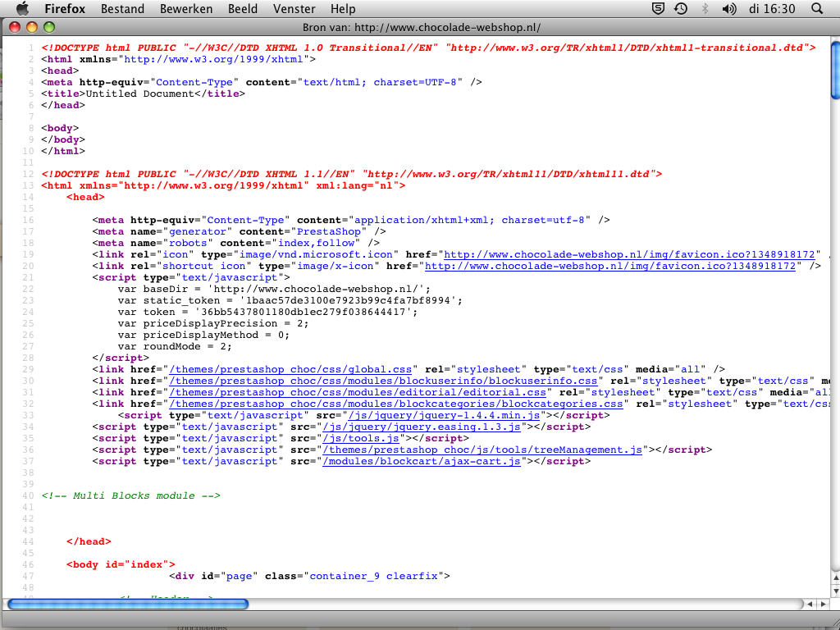Image resolution: width=840 pixels, height=630 pixels.
Task: Click the Bluetooth status icon
Action: click(x=705, y=8)
